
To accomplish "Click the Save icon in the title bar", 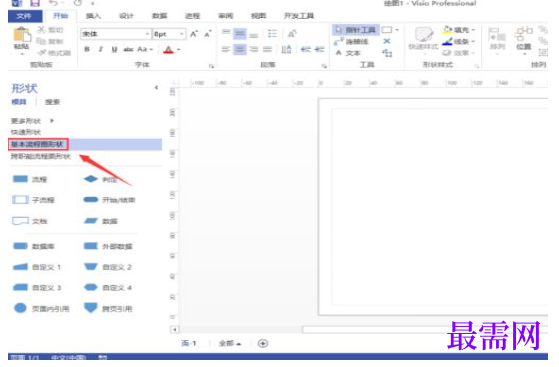I will coord(35,3).
